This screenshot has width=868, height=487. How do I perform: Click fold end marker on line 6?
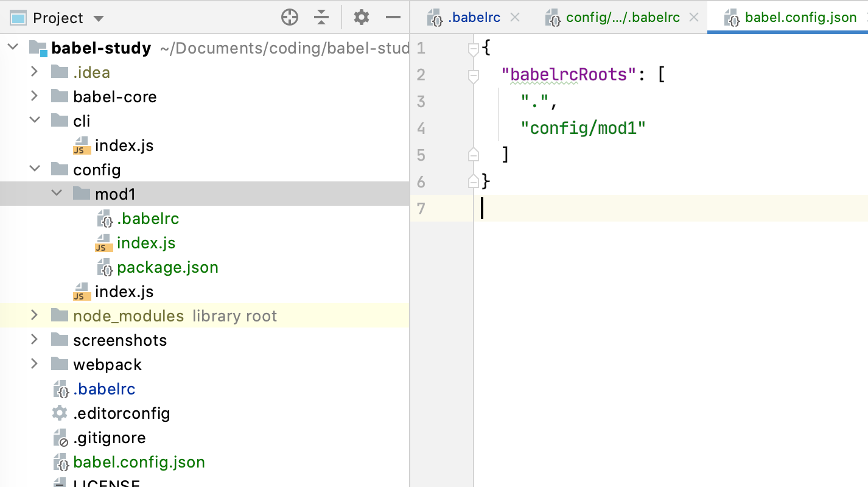pos(474,181)
